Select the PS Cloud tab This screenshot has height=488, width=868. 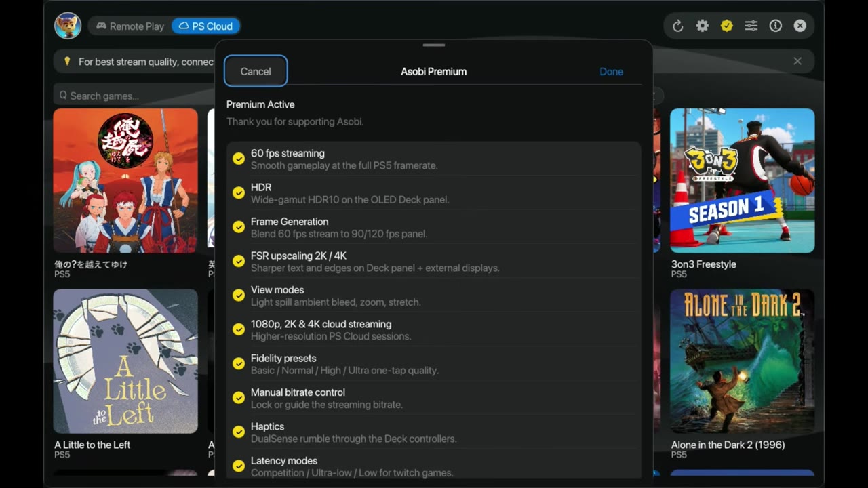pos(205,26)
